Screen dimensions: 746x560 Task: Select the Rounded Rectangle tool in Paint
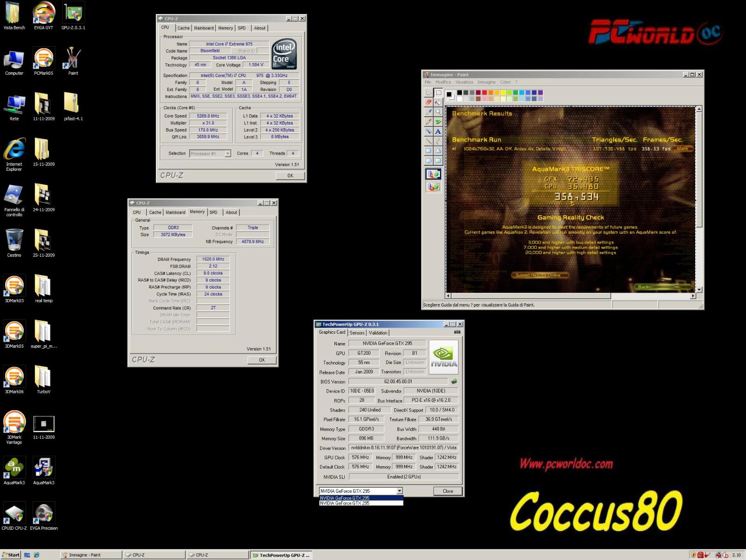(438, 161)
